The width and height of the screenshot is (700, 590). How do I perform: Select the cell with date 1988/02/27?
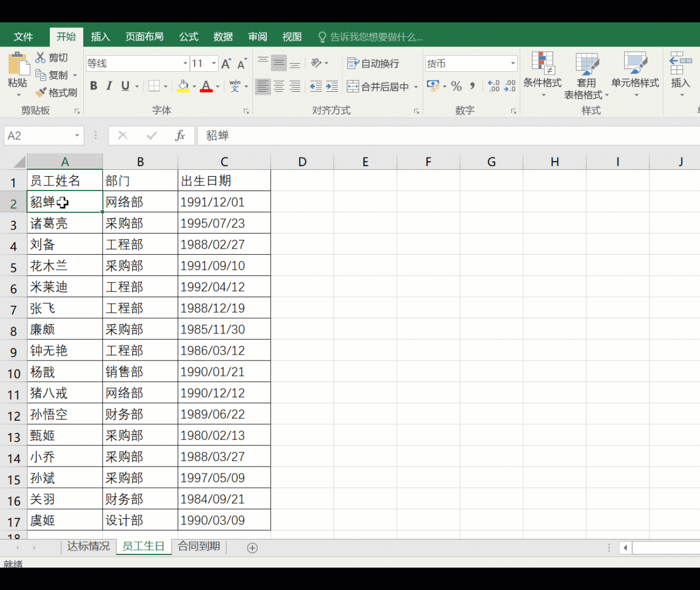(224, 244)
